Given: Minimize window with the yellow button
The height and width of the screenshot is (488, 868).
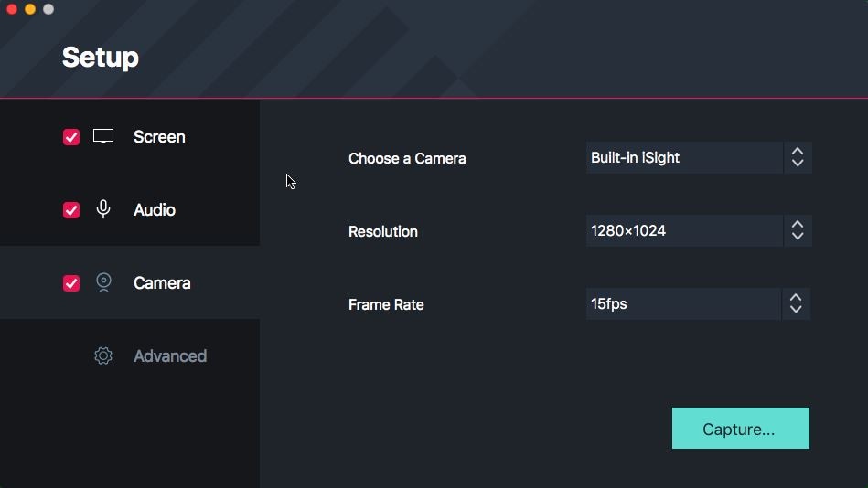Looking at the screenshot, I should (30, 9).
